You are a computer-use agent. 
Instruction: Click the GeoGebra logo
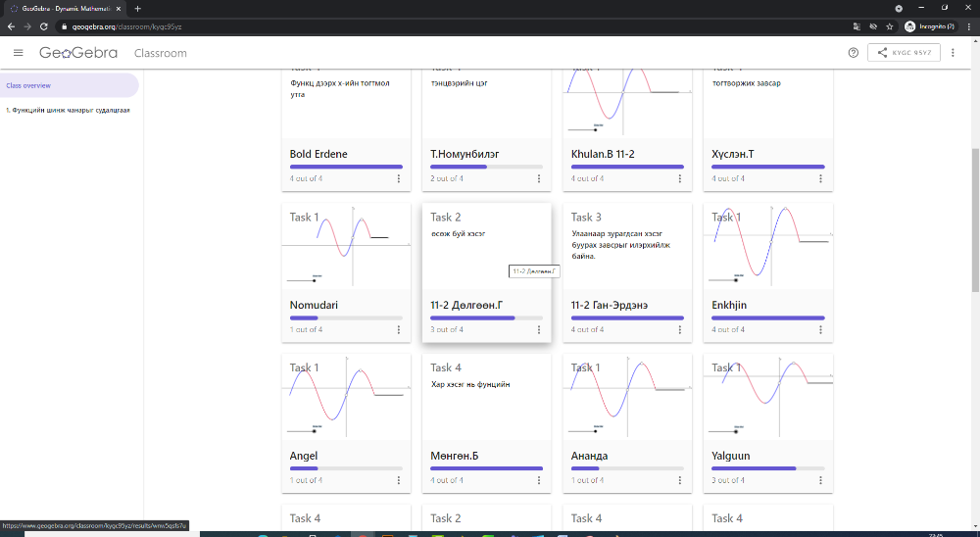click(78, 53)
